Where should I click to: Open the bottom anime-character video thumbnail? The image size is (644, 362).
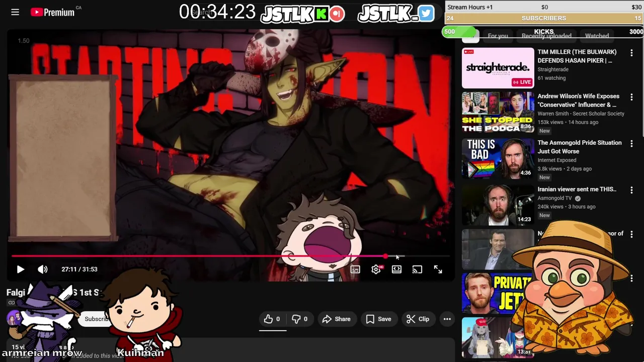(x=498, y=337)
